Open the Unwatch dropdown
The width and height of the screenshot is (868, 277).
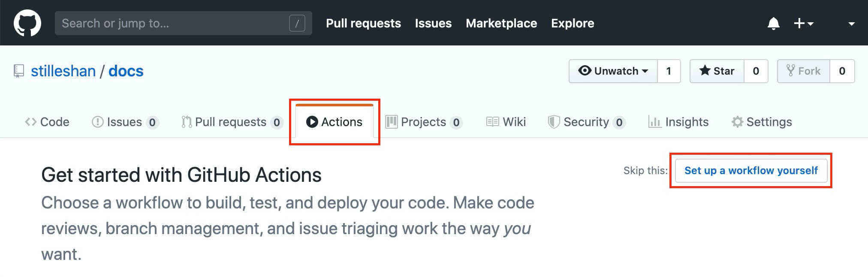(613, 71)
